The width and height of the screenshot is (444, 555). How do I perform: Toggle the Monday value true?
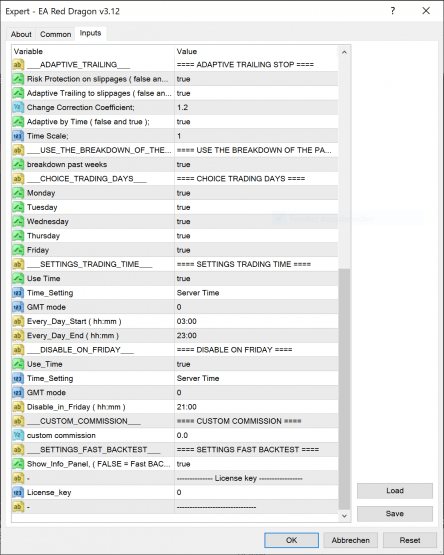coord(256,193)
